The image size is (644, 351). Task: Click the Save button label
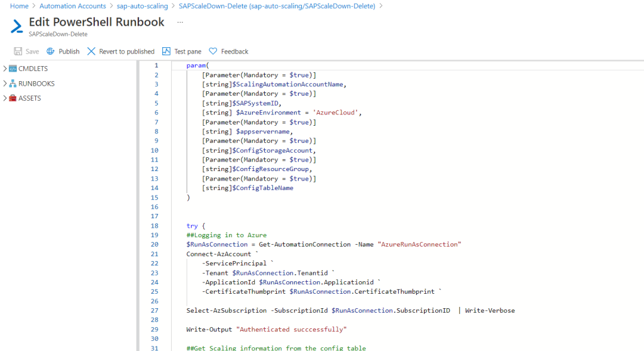(x=32, y=52)
